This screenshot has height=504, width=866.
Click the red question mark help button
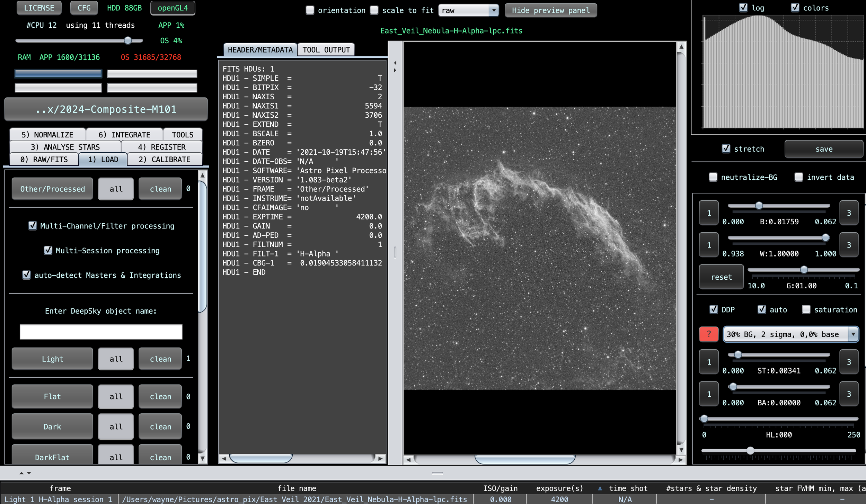coord(708,334)
